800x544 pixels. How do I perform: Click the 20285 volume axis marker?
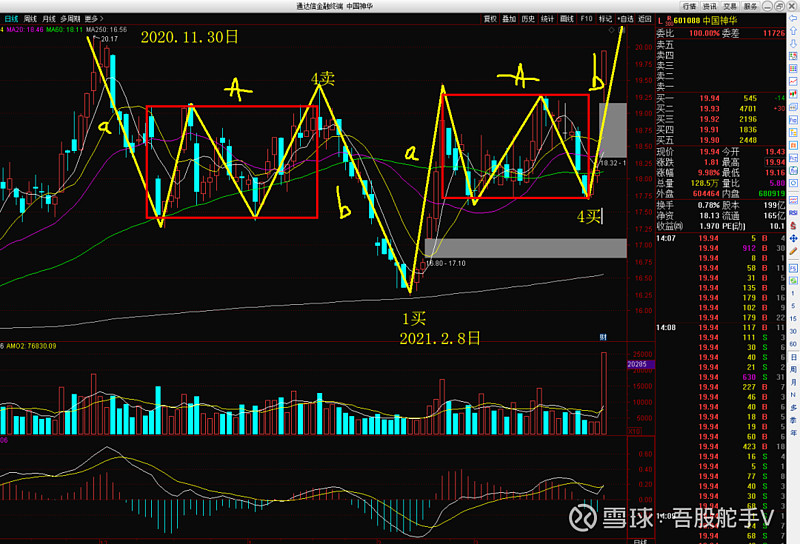(x=640, y=364)
